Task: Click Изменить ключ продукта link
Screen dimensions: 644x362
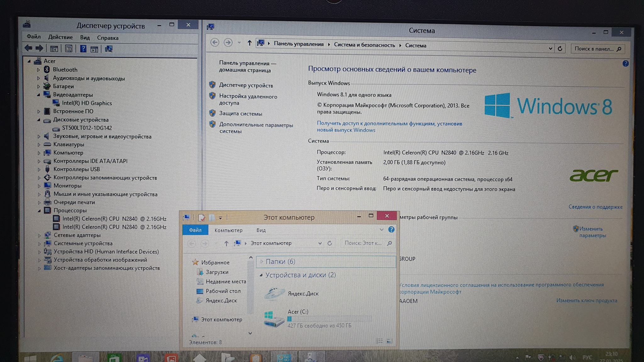Action: [586, 300]
